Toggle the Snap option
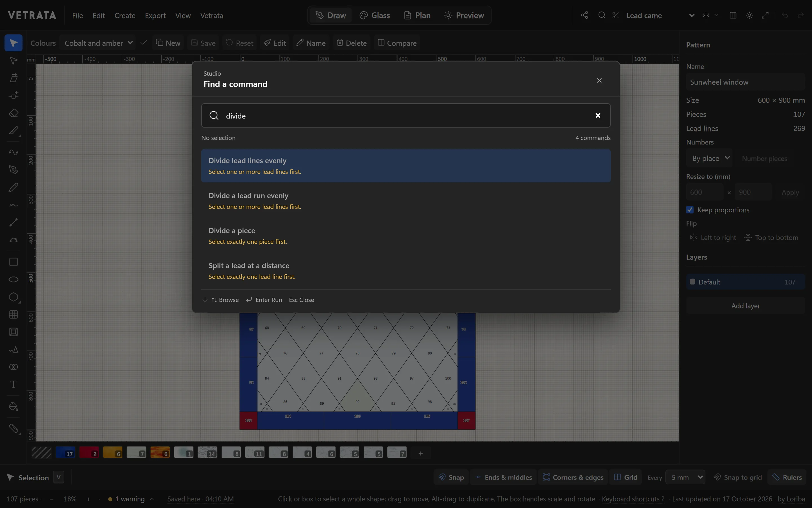This screenshot has width=812, height=508. coord(451,477)
